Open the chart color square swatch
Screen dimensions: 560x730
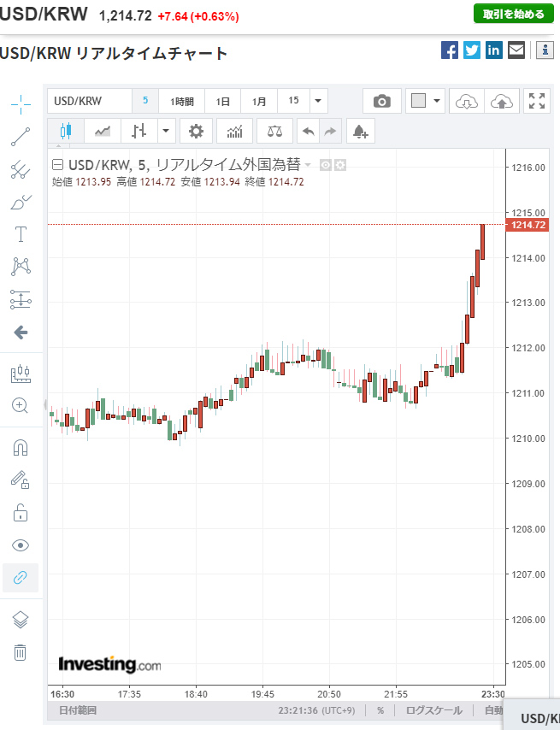[418, 101]
